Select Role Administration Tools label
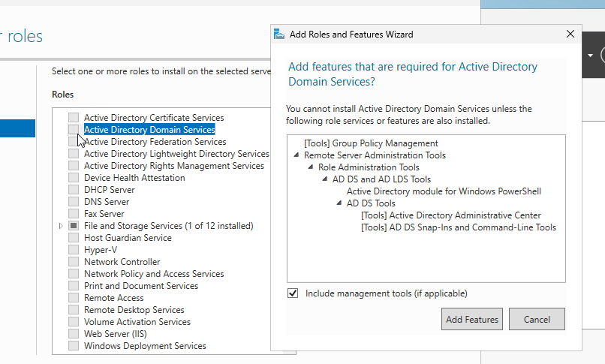Viewport: 605px width, 364px height. click(x=369, y=167)
